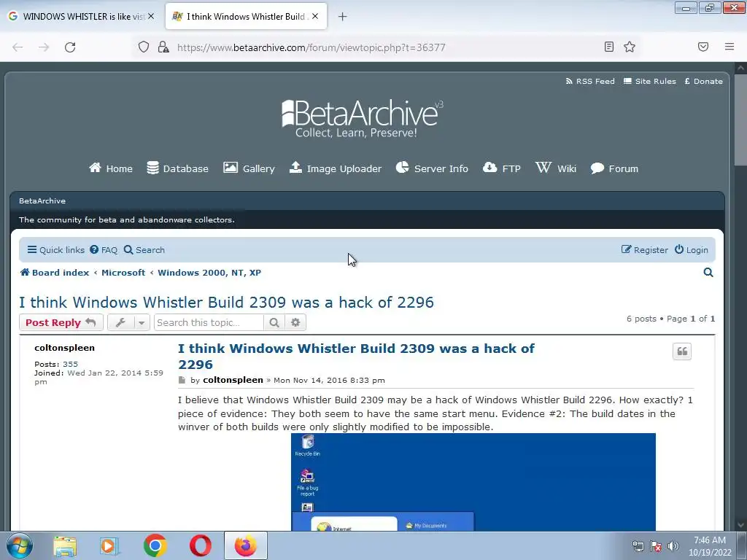Select the I think Windows Whistler Build tab
This screenshot has width=747, height=560.
pos(246,16)
